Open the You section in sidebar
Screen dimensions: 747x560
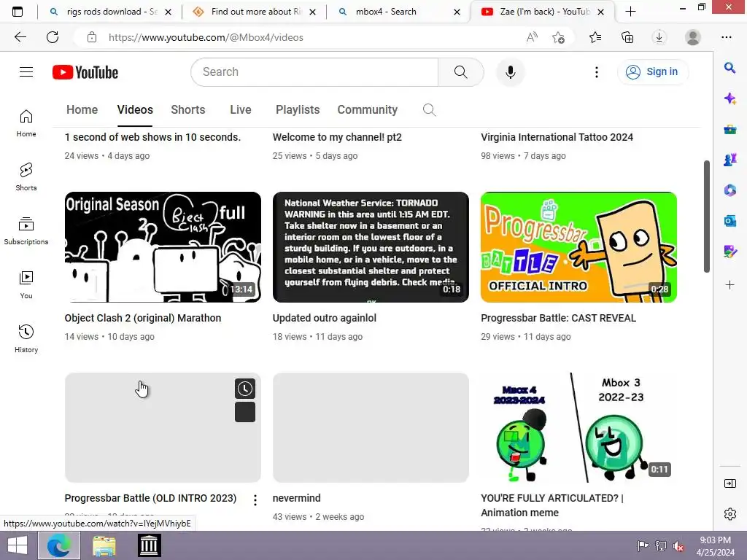(x=26, y=285)
